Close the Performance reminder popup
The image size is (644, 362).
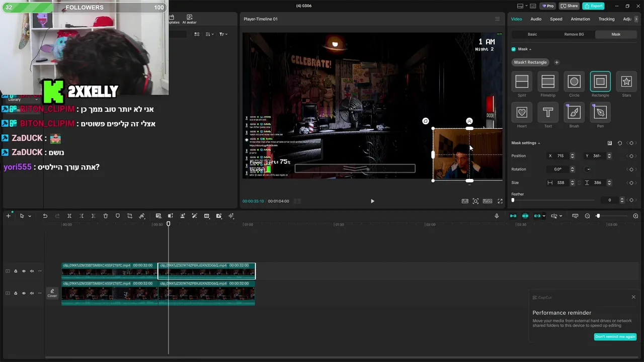click(x=633, y=297)
